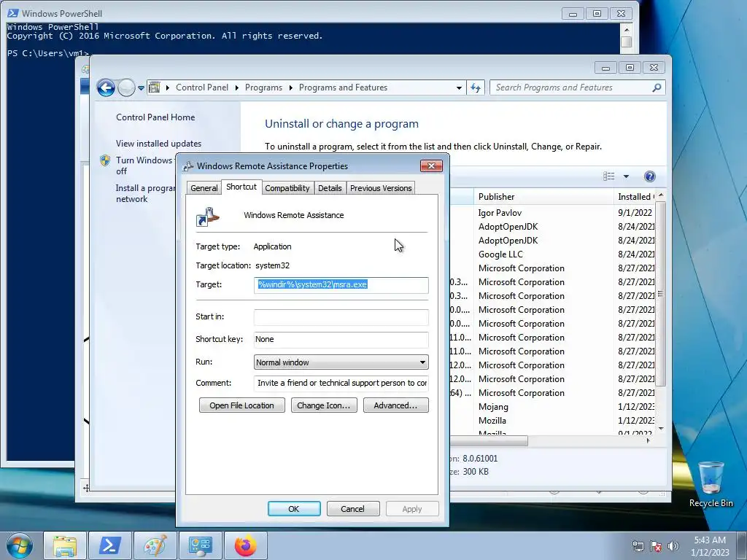Open the Previous Versions tab

(x=381, y=188)
